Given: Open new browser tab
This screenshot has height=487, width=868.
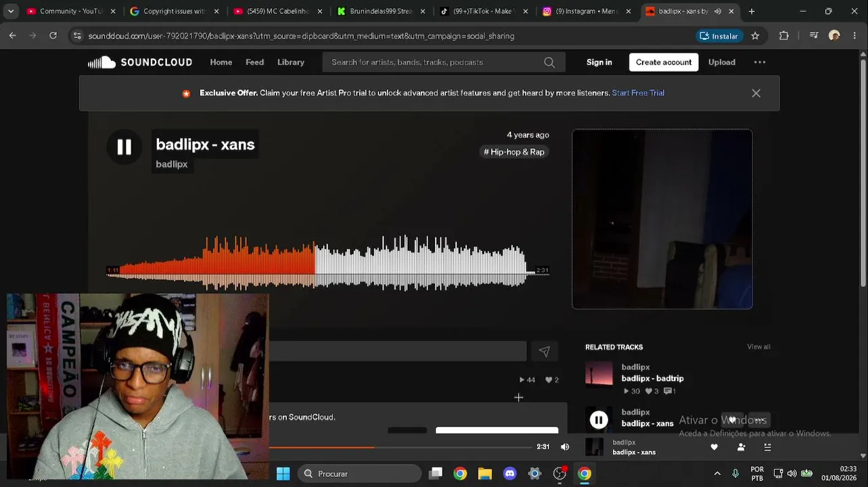Looking at the screenshot, I should [752, 11].
